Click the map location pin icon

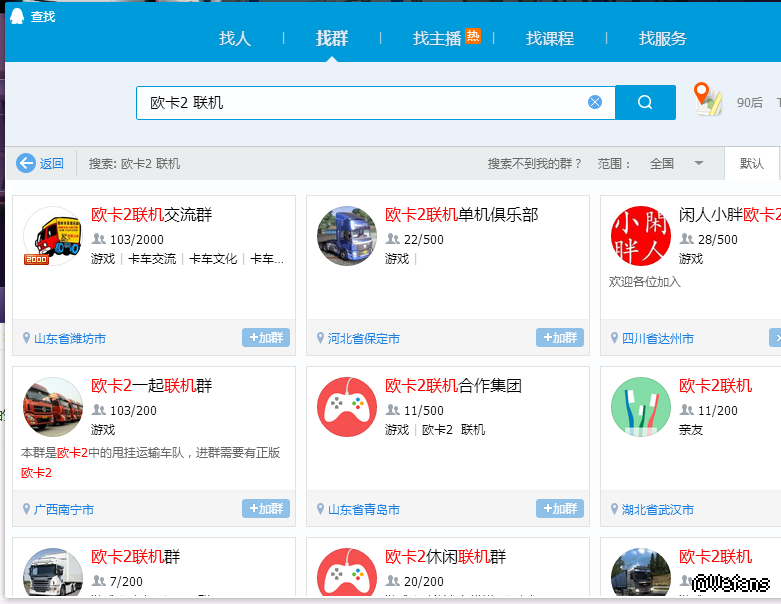coord(708,100)
